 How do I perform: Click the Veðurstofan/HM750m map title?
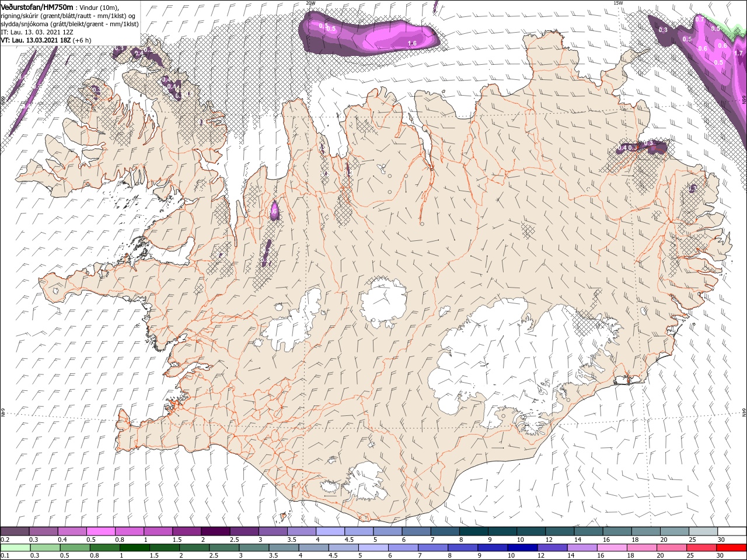pyautogui.click(x=37, y=6)
